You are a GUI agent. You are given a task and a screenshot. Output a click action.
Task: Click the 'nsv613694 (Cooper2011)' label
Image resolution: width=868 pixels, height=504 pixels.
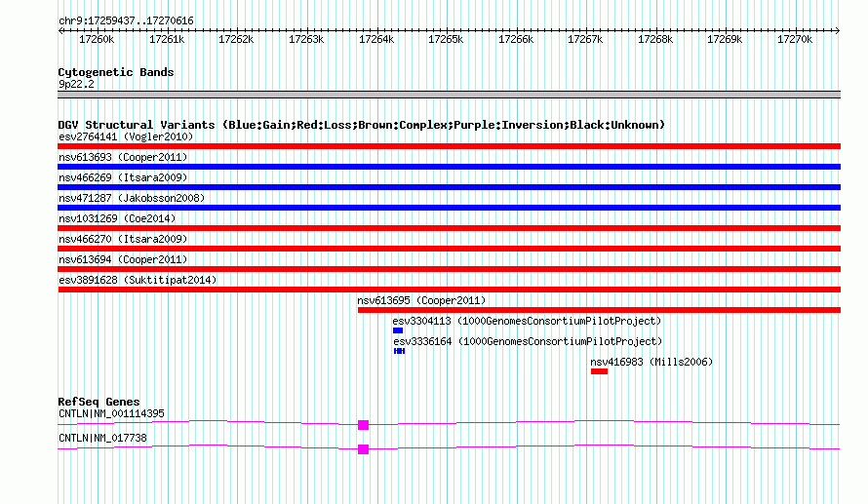click(123, 259)
